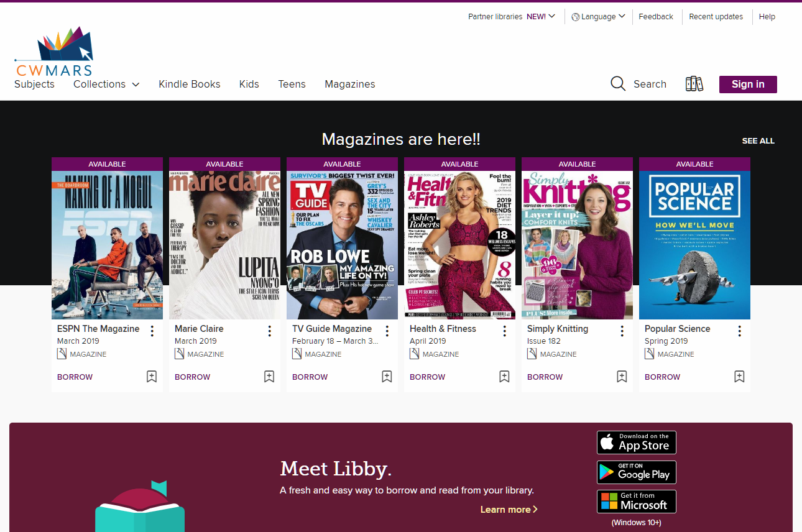The image size is (802, 532).
Task: Expand the Collections dropdown menu
Action: (x=106, y=85)
